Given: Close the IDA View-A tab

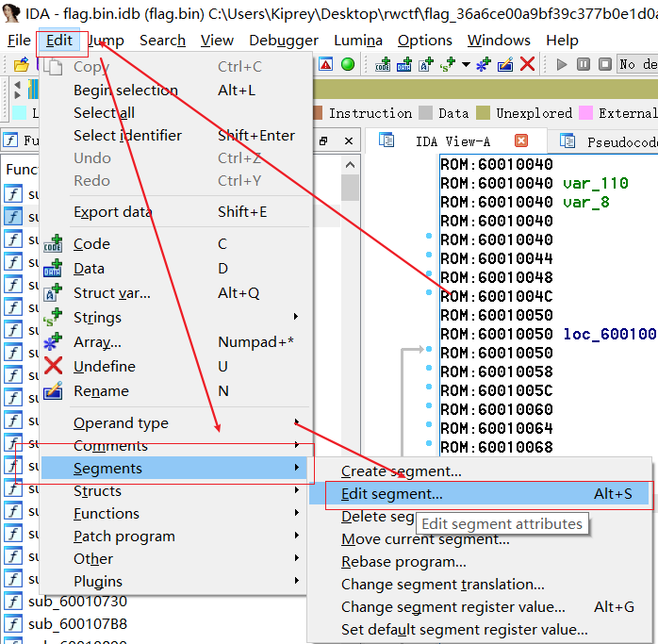Looking at the screenshot, I should (521, 140).
